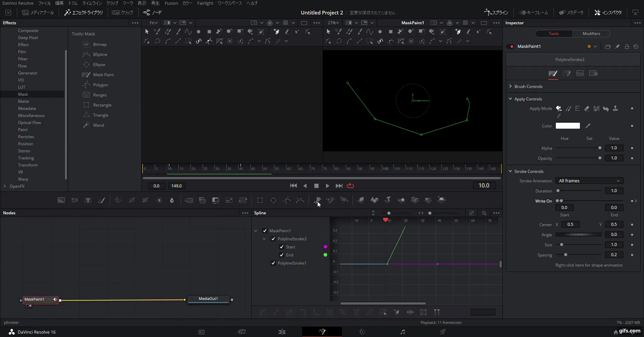644x337 pixels.
Task: Switch to the Modifiers tab in Inspector
Action: click(x=591, y=34)
